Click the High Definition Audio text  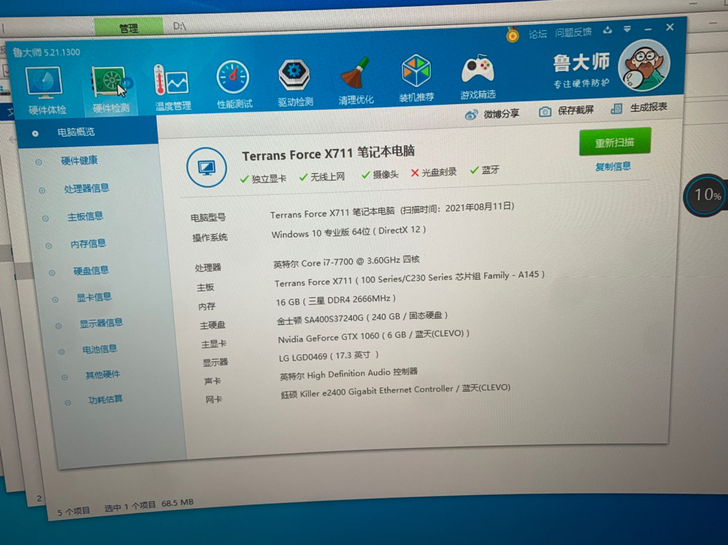pyautogui.click(x=349, y=374)
